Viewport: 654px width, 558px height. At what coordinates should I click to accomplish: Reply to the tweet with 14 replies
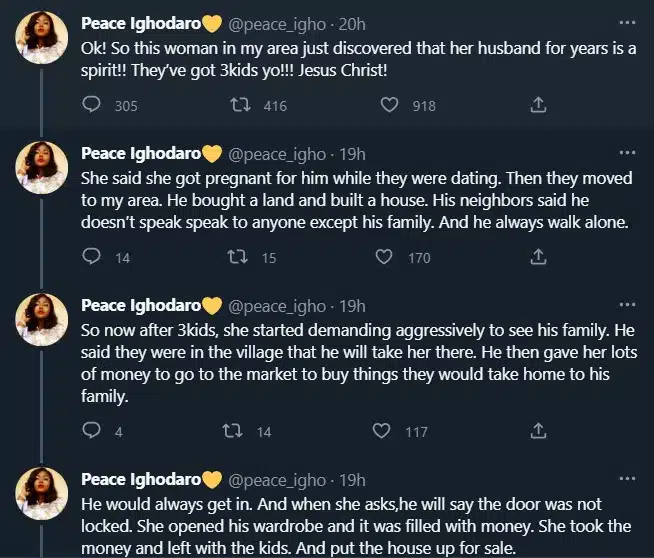(x=92, y=257)
